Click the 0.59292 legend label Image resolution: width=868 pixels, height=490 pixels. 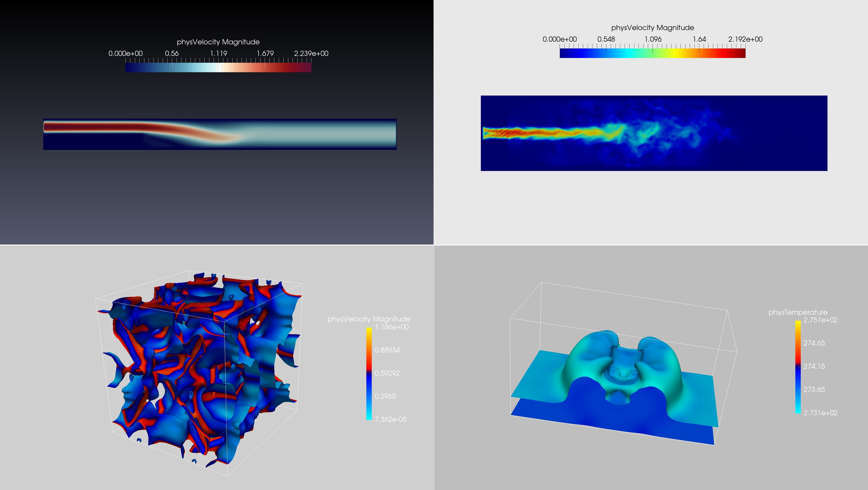coord(387,373)
